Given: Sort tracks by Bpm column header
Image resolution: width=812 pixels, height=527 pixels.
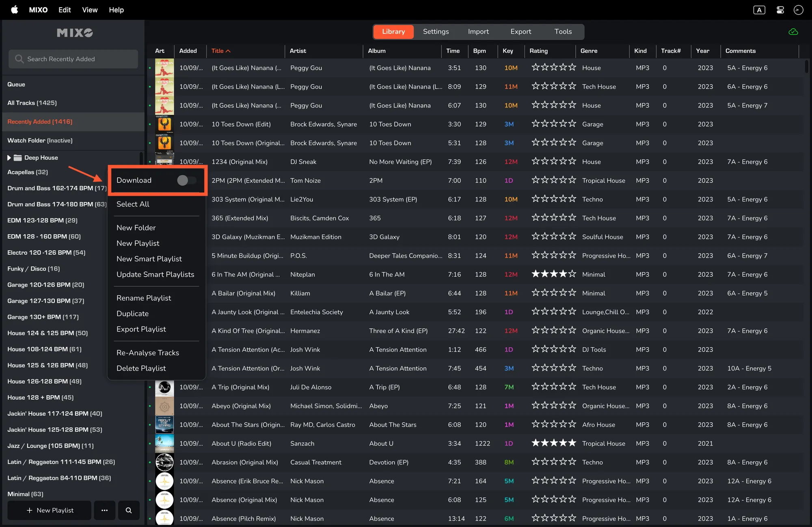Looking at the screenshot, I should 479,51.
